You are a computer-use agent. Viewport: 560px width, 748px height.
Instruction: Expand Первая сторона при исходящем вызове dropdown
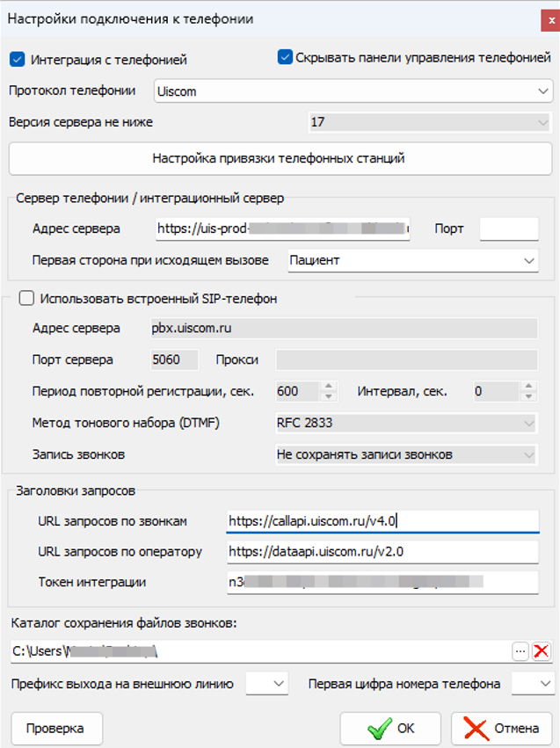point(413,260)
